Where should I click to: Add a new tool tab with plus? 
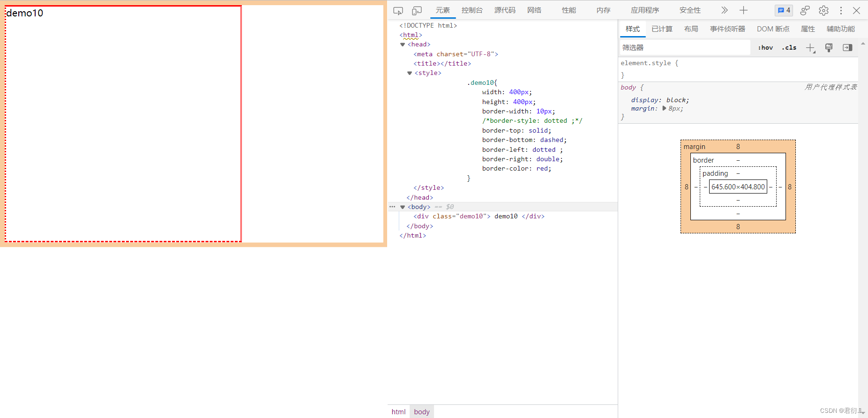(x=743, y=10)
